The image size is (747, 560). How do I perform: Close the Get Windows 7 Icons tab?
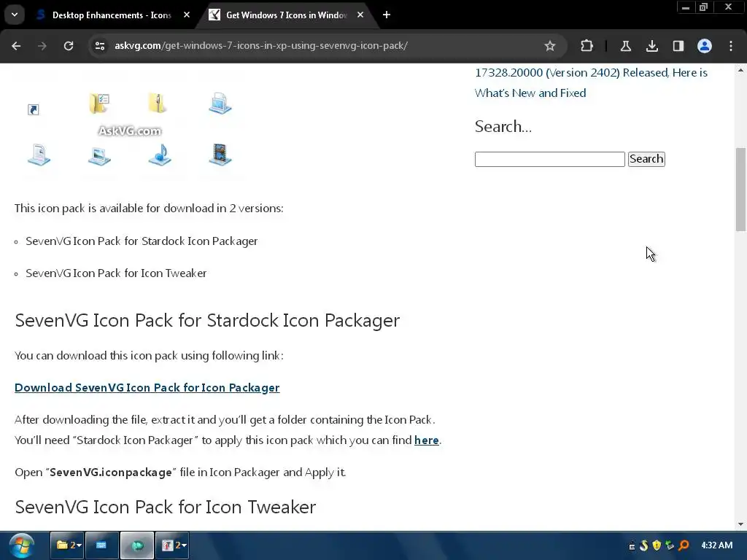[x=360, y=15]
